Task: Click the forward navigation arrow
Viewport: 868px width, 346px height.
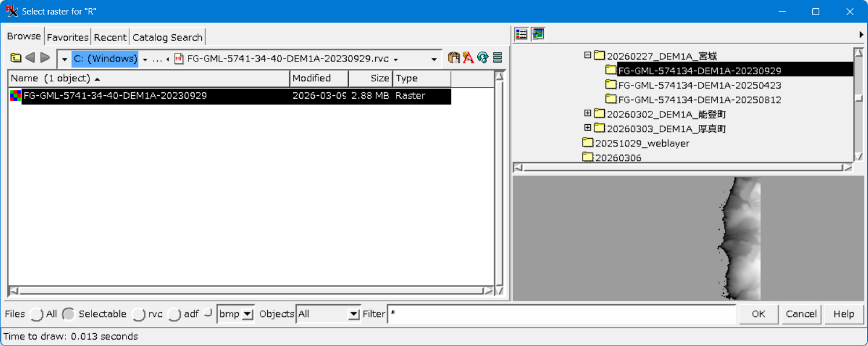Action: [45, 58]
